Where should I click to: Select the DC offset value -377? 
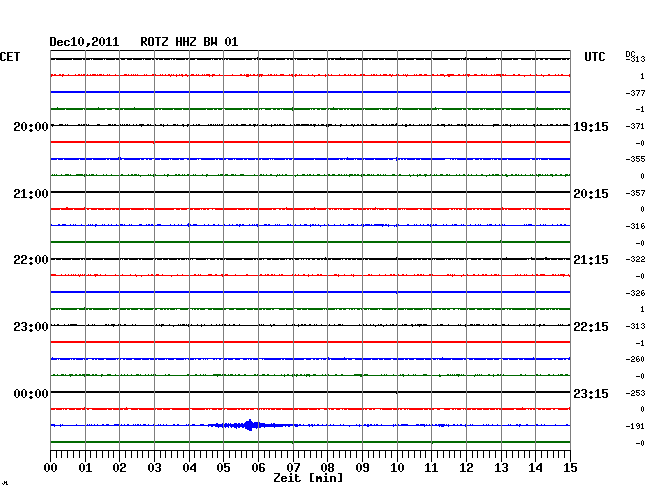635,93
